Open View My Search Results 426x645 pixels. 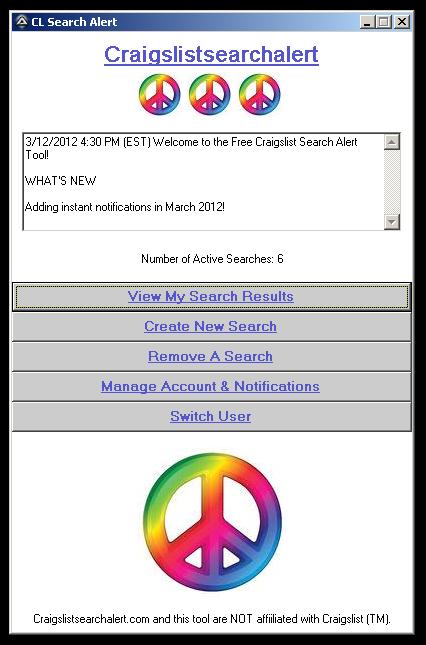pos(211,296)
